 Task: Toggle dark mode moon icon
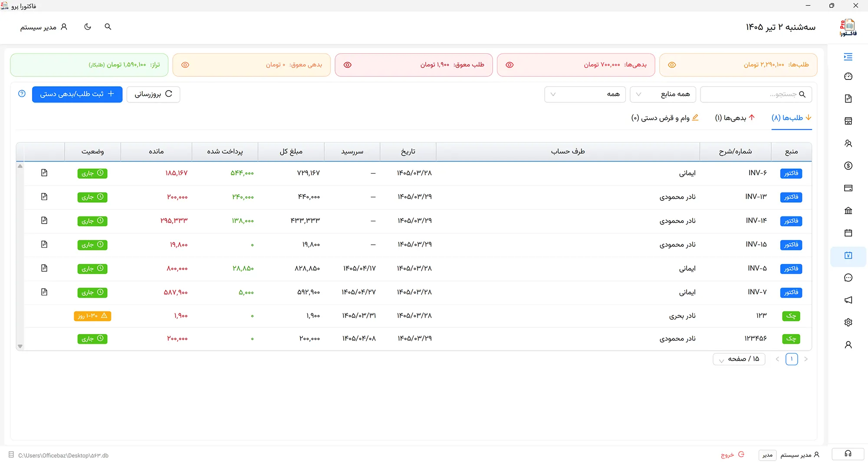(x=88, y=27)
